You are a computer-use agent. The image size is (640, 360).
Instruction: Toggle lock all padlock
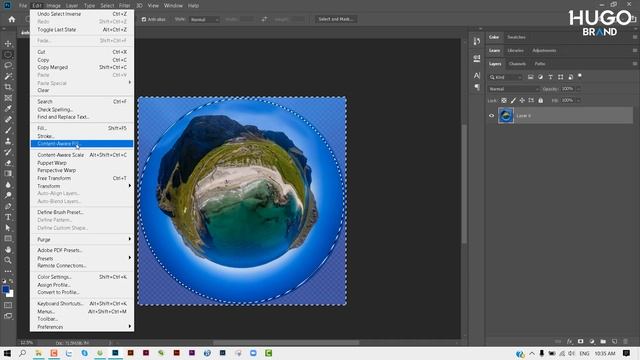point(540,100)
